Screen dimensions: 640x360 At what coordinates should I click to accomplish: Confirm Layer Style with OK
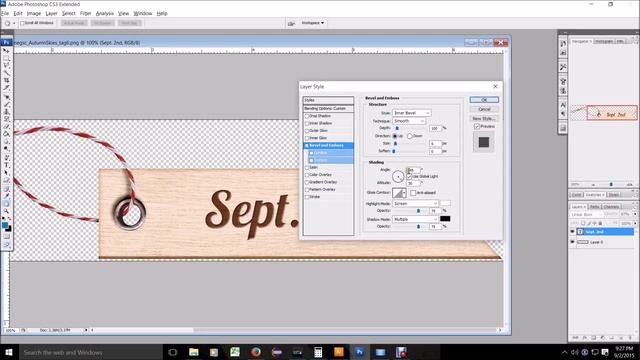click(484, 100)
